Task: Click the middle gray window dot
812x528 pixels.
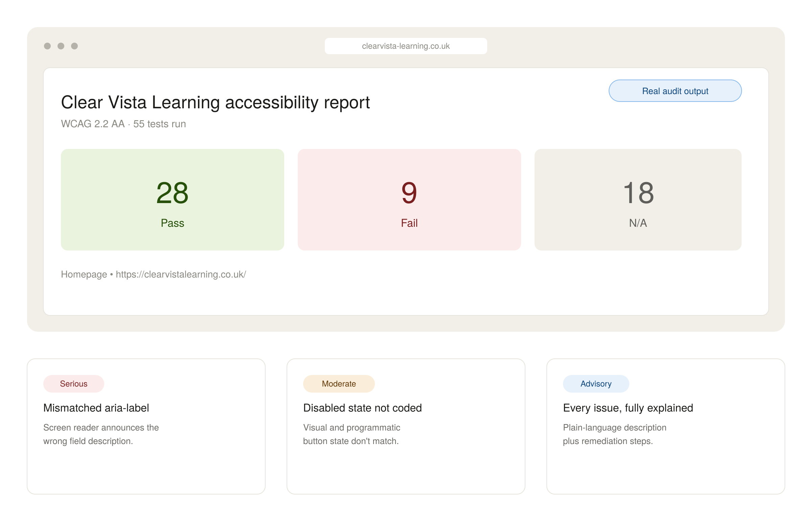Action: tap(61, 46)
